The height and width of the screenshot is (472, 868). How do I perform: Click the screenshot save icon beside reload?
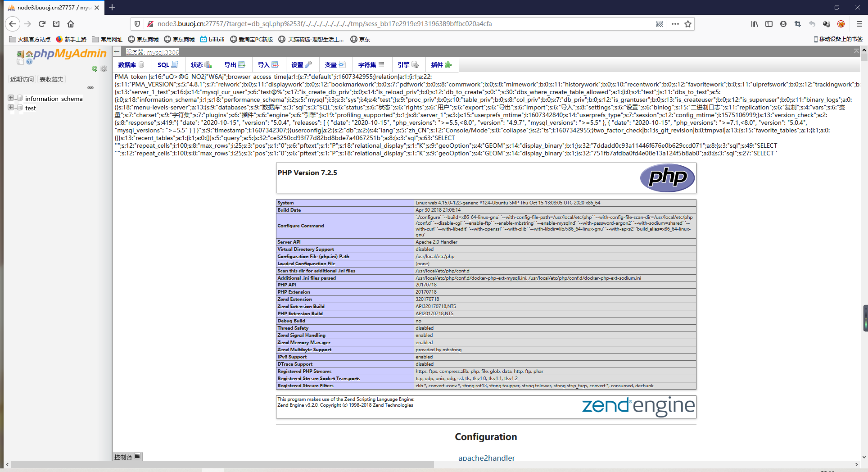[x=56, y=24]
